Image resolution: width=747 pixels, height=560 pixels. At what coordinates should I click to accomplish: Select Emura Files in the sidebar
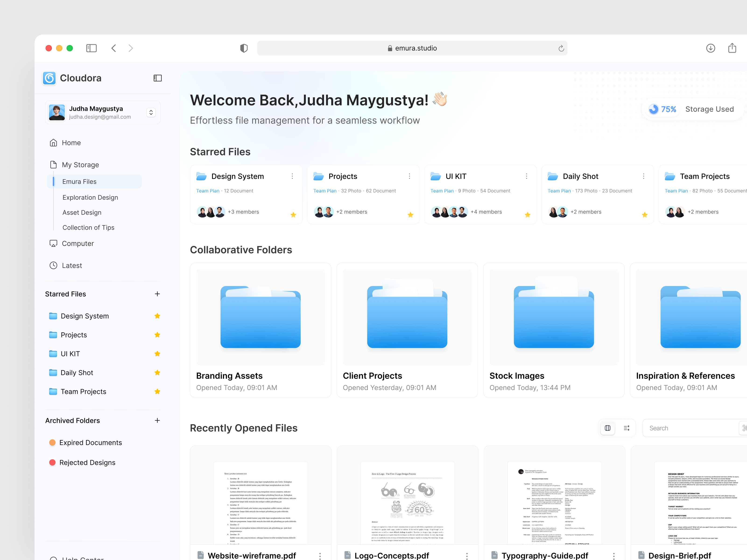point(79,181)
